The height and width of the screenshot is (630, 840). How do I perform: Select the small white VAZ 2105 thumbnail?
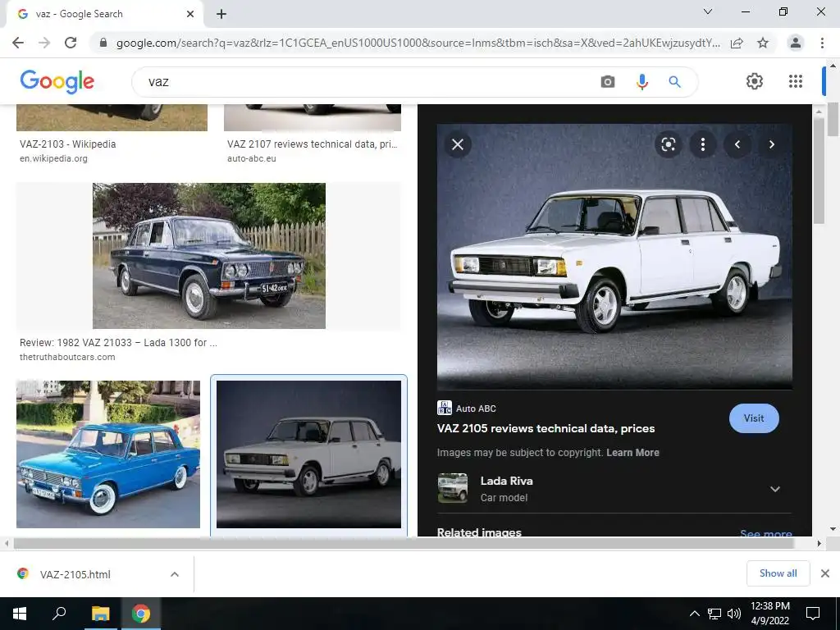(x=308, y=454)
